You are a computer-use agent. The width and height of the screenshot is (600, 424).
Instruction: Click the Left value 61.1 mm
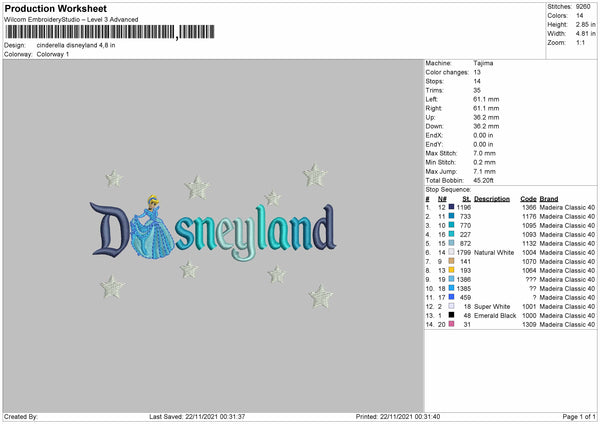click(486, 99)
